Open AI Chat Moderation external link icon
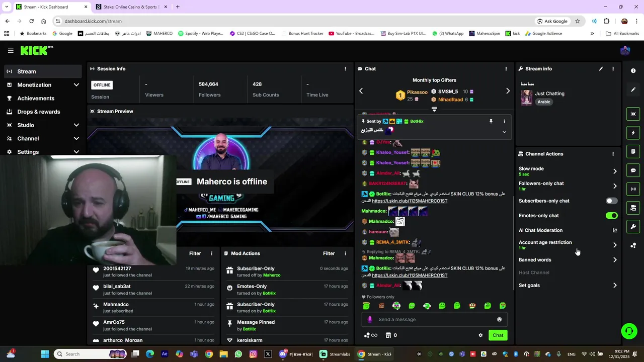 [615, 230]
